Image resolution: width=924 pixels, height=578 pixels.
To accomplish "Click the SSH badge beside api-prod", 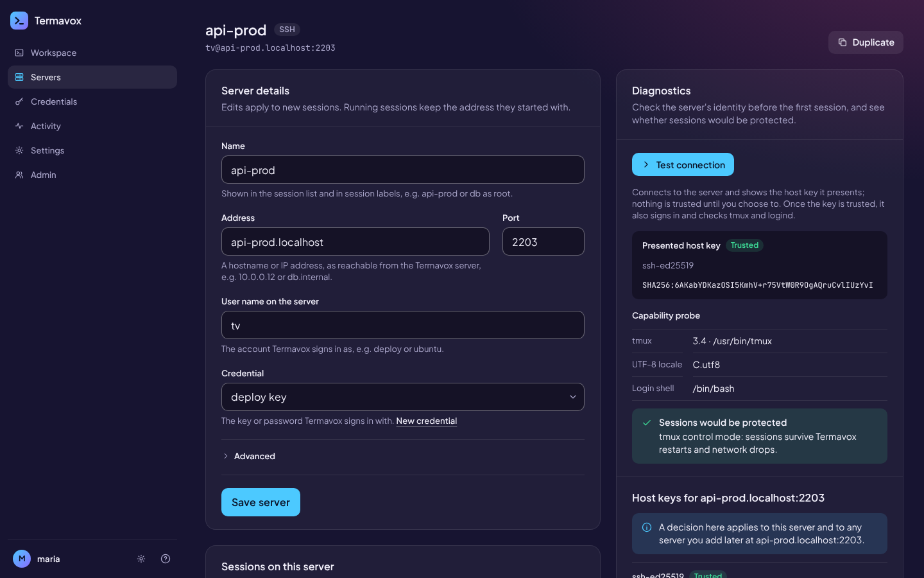I will (287, 30).
